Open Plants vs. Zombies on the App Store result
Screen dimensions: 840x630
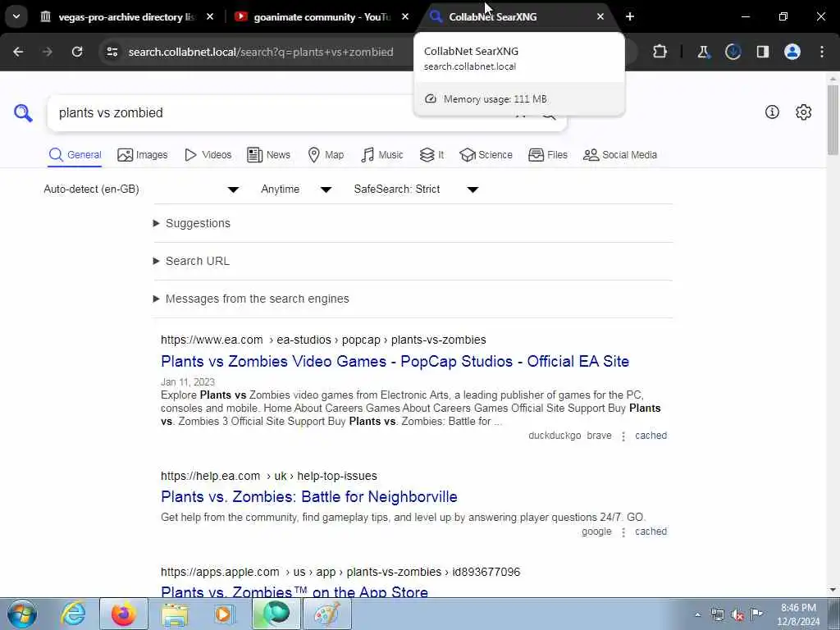(294, 591)
